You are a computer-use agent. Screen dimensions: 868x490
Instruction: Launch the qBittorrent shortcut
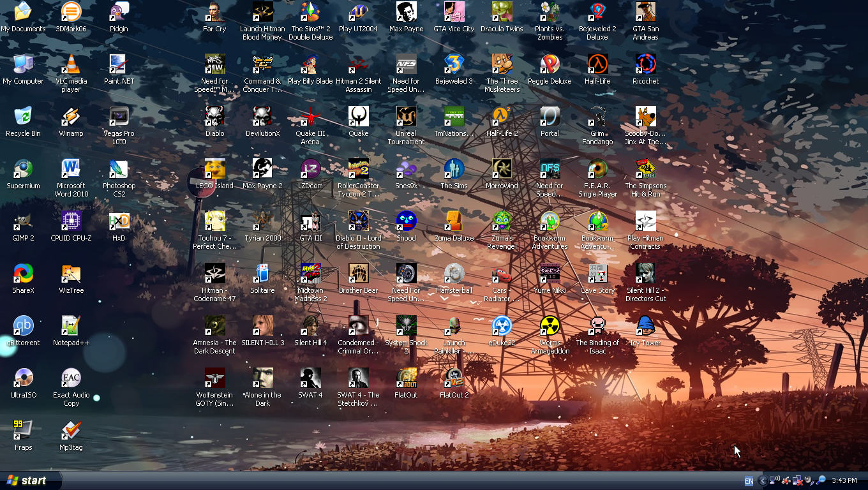tap(23, 325)
